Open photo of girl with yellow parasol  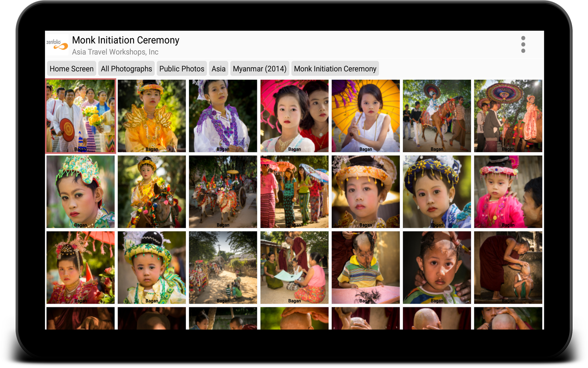click(366, 116)
